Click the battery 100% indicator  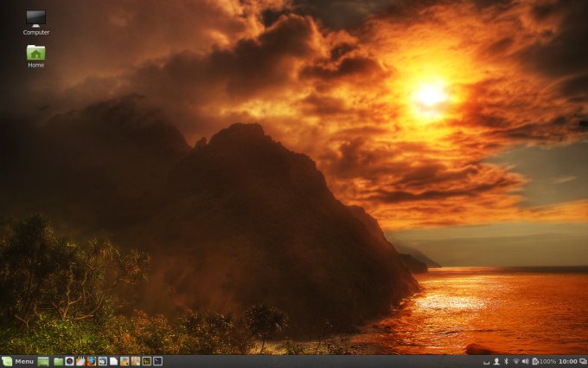click(x=544, y=361)
